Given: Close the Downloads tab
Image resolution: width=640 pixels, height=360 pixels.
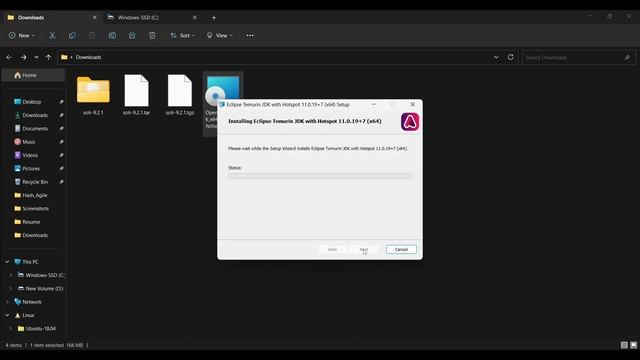Looking at the screenshot, I should [x=94, y=18].
